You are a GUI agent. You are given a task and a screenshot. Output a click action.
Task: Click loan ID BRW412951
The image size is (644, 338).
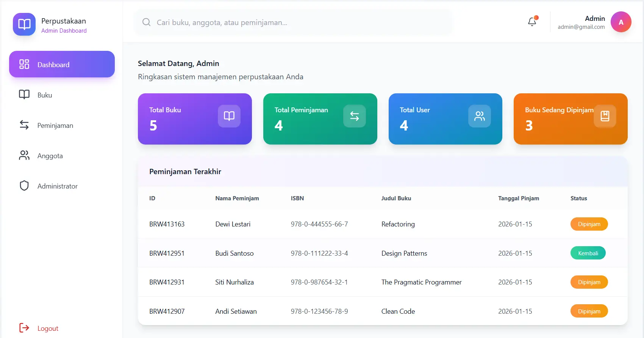(167, 253)
